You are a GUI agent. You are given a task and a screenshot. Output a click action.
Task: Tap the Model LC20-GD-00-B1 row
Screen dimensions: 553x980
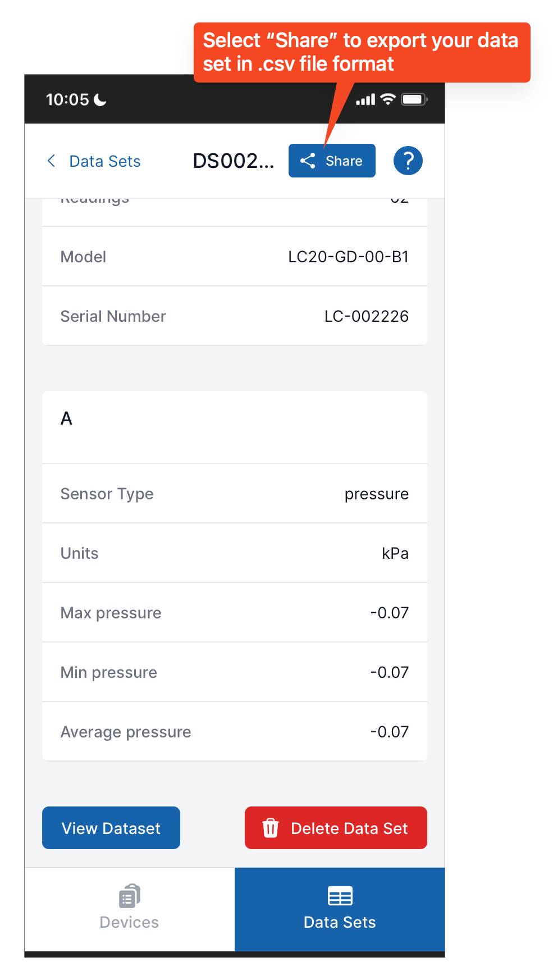coord(235,257)
